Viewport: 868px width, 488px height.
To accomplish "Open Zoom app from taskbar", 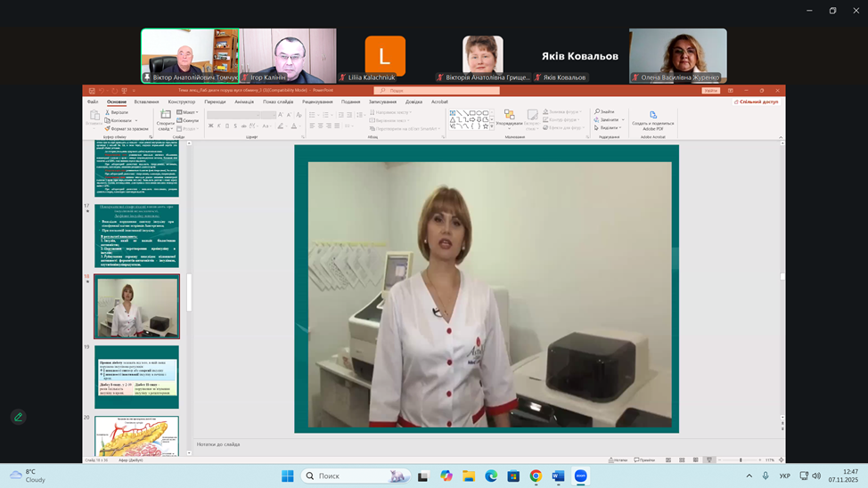I will pos(580,476).
